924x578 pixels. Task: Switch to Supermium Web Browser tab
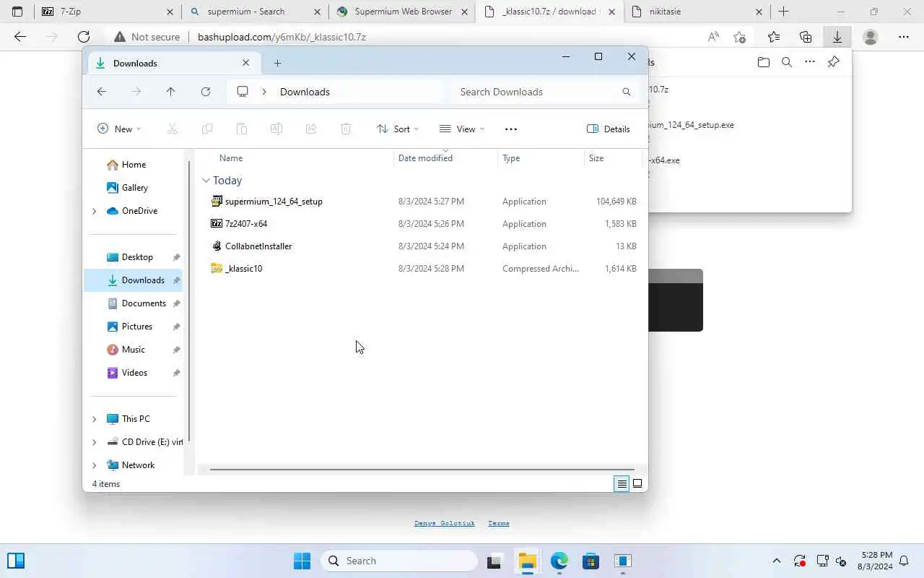402,12
